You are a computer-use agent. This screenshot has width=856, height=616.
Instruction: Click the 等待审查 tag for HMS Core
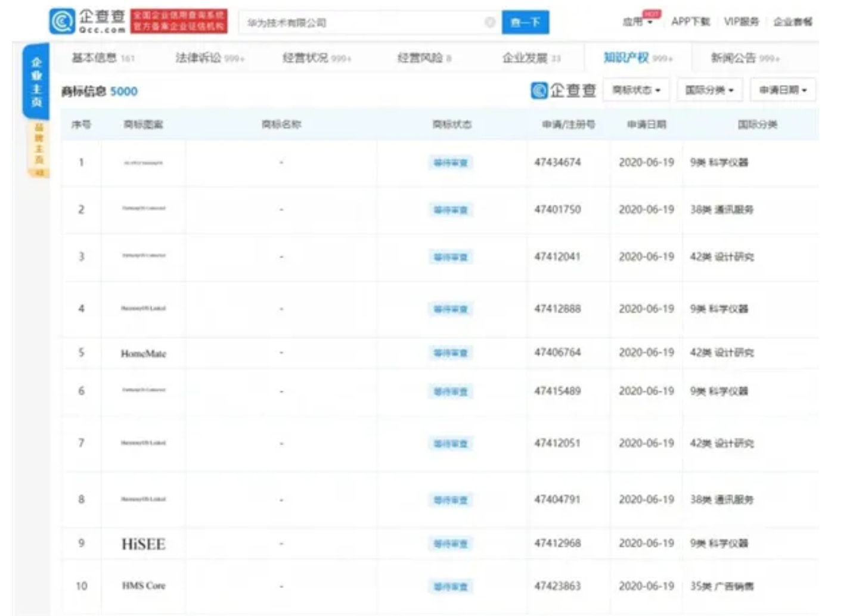pyautogui.click(x=451, y=586)
